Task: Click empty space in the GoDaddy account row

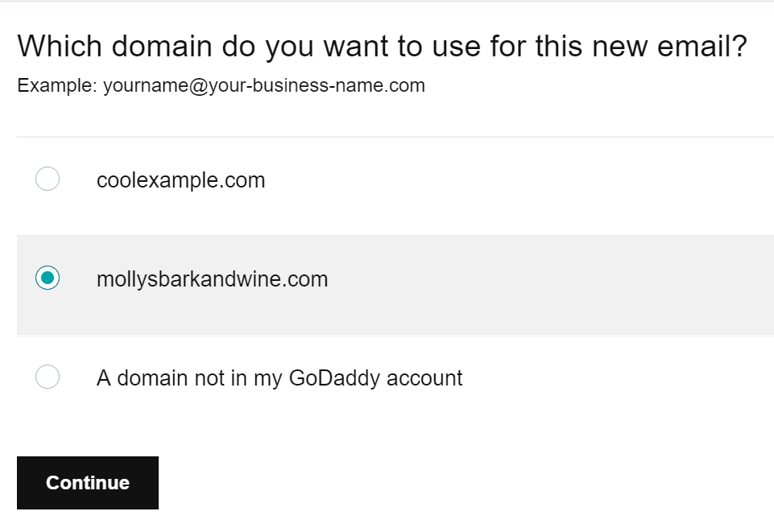Action: pos(612,378)
